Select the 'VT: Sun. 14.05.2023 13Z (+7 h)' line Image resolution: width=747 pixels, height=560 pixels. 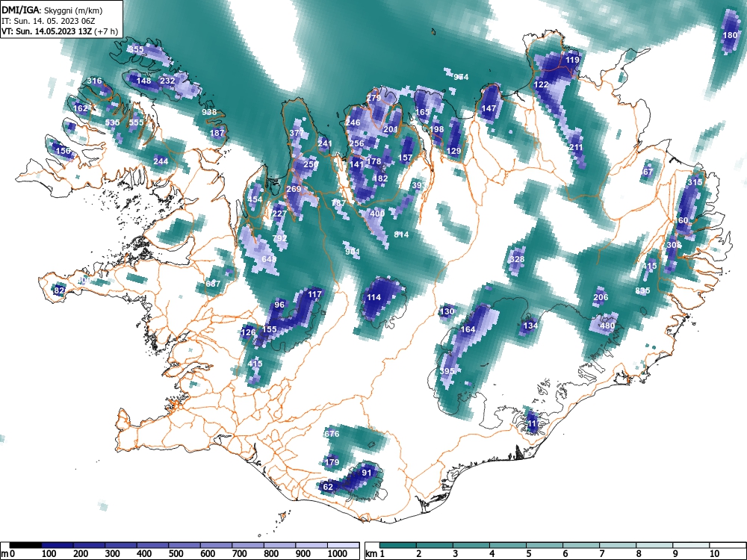(x=60, y=31)
